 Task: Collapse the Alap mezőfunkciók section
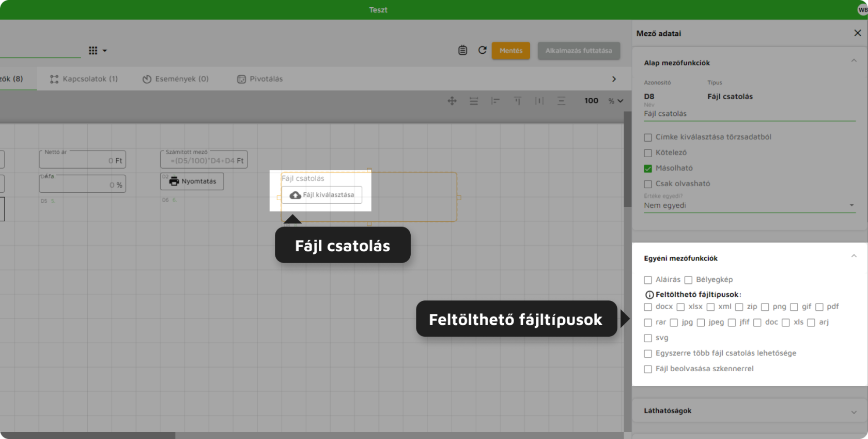click(x=854, y=61)
